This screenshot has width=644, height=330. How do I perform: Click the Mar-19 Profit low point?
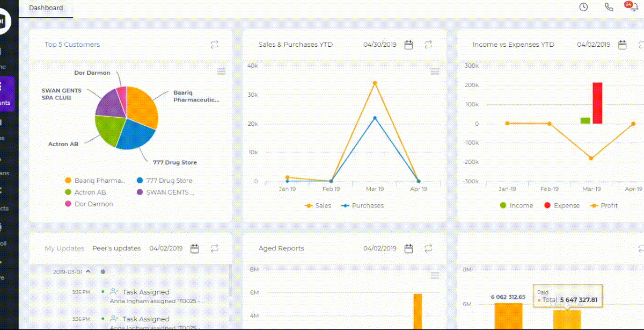[591, 158]
